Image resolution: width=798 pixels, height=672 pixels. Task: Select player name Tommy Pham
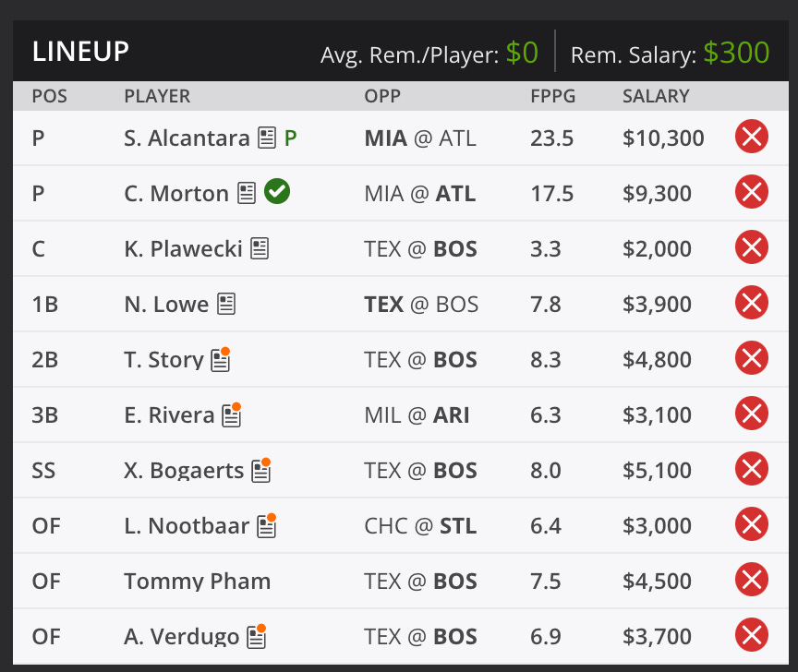tap(197, 581)
